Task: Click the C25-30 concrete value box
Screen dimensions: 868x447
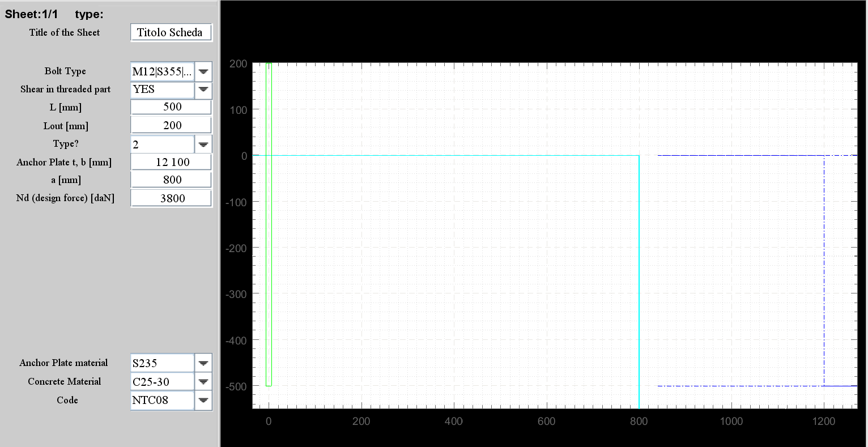Action: 163,382
